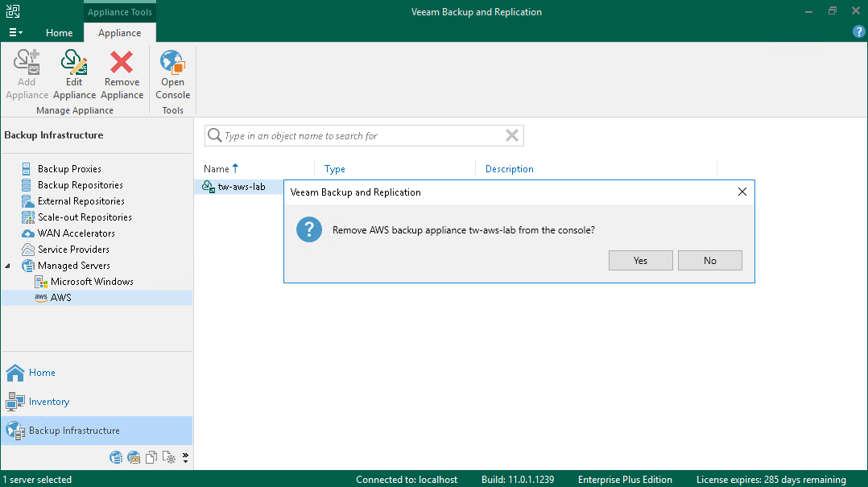The height and width of the screenshot is (487, 868).
Task: Open the help question mark icon
Action: coord(858,31)
